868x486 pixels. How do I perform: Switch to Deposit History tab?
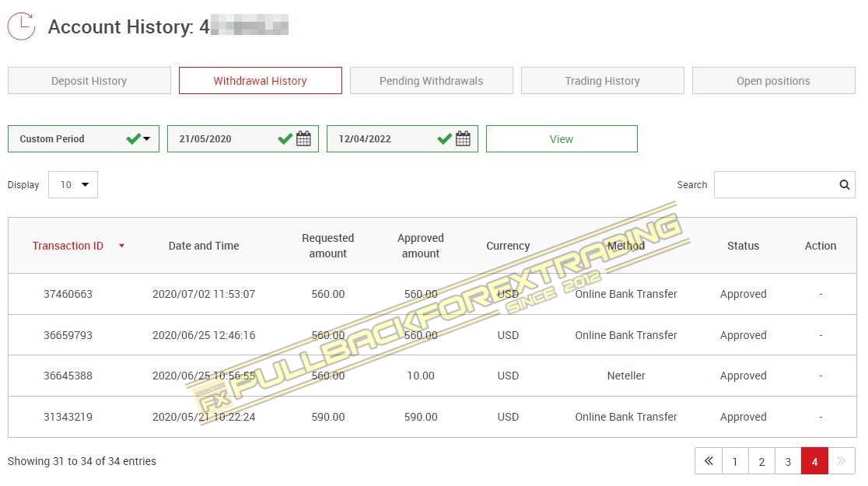click(x=89, y=81)
